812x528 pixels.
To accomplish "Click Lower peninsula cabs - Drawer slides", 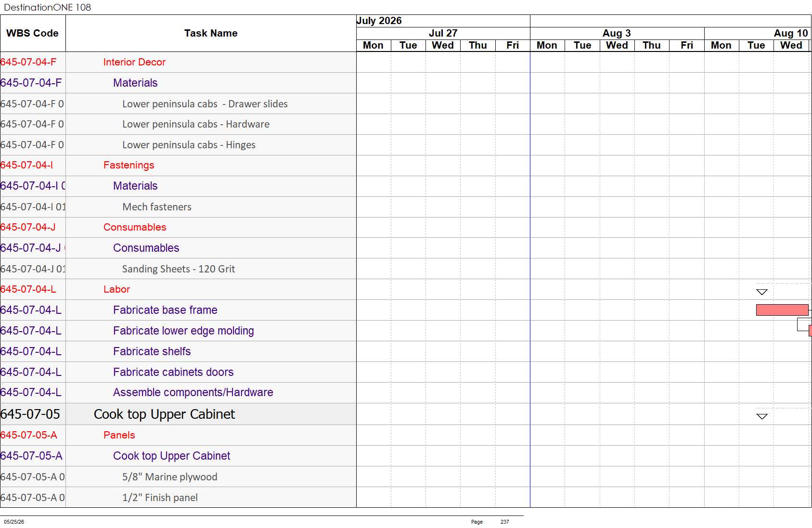I will coord(205,104).
